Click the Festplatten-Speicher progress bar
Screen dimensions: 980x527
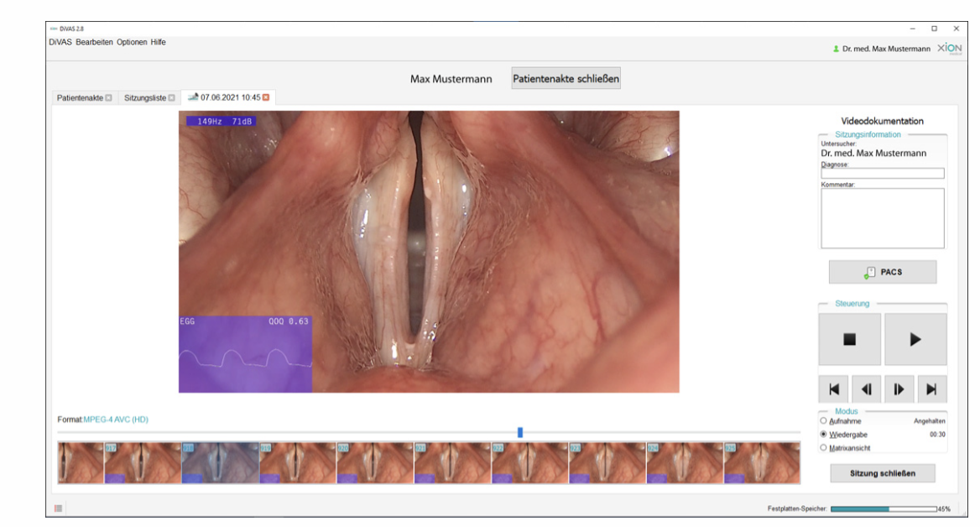coord(884,509)
